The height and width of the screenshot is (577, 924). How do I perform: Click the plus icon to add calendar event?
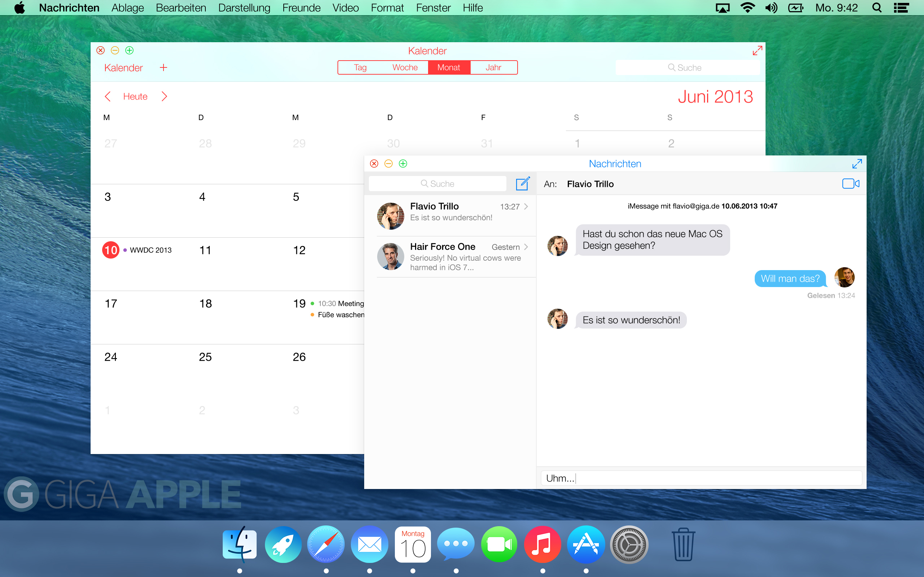pos(164,67)
